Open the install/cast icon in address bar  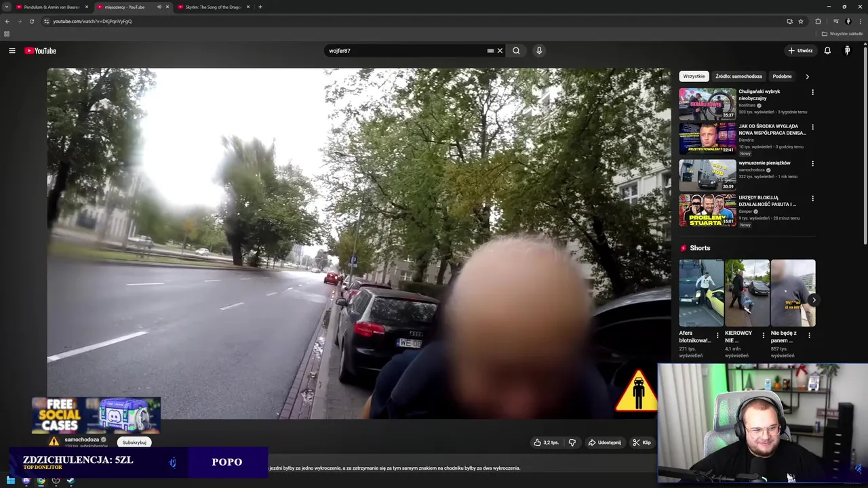789,21
